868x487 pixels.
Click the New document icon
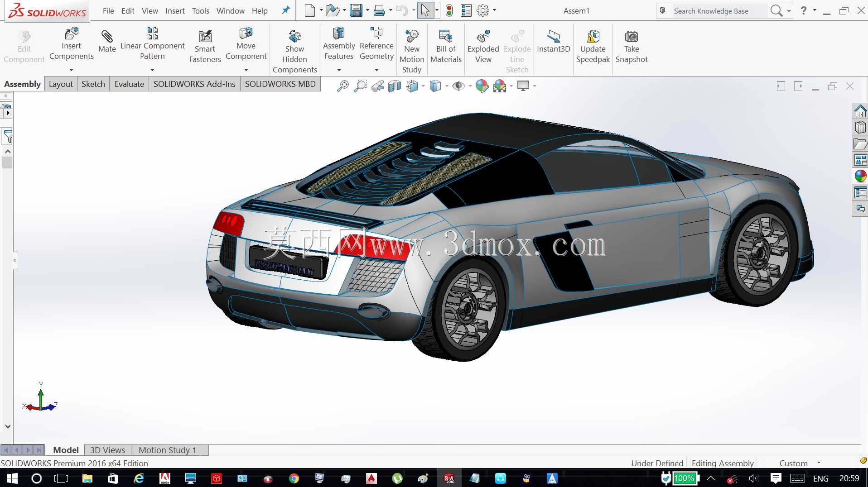(310, 10)
